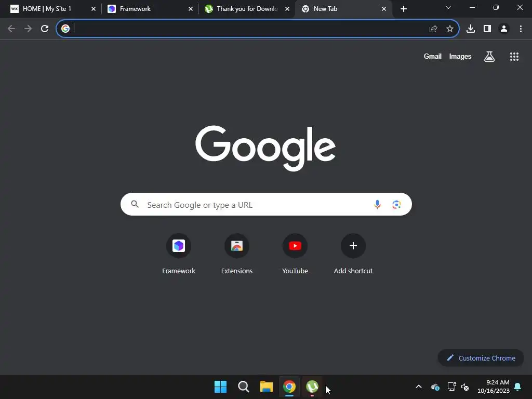Image resolution: width=532 pixels, height=399 pixels.
Task: Toggle the side panel icon
Action: pyautogui.click(x=487, y=29)
